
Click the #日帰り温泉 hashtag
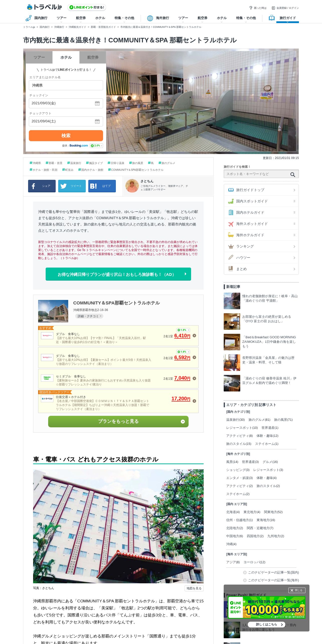pyautogui.click(x=116, y=163)
